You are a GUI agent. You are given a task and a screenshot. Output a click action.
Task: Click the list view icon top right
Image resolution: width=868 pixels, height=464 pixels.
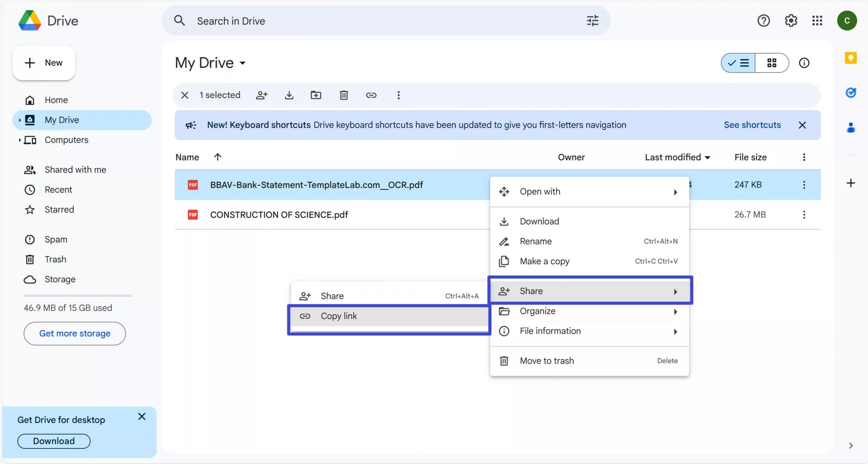pyautogui.click(x=738, y=62)
